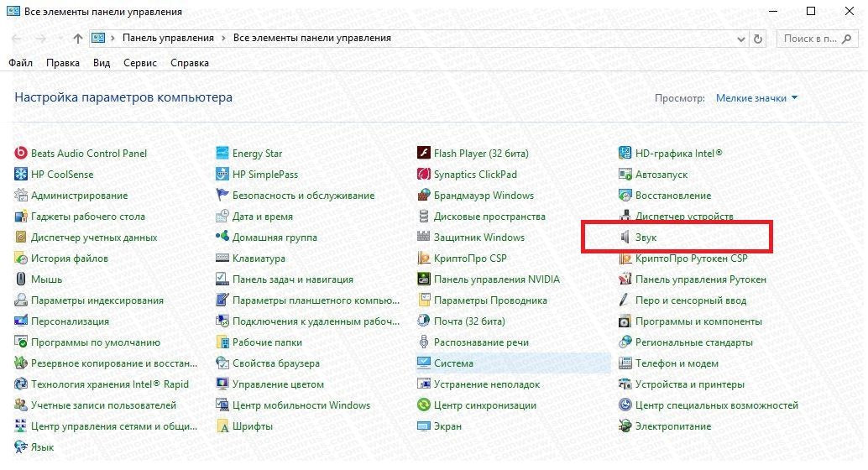868x470 pixels.
Task: Open Beats Audio Control Panel icon
Action: (x=20, y=154)
